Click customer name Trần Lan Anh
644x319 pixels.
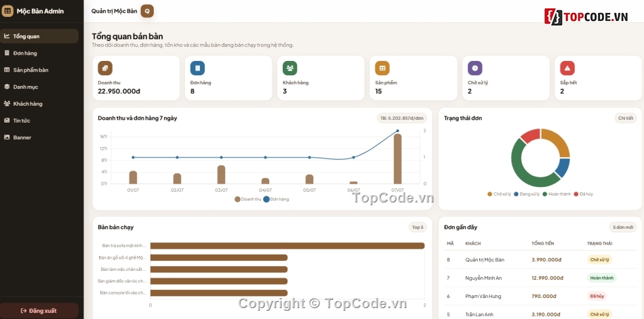coord(479,314)
